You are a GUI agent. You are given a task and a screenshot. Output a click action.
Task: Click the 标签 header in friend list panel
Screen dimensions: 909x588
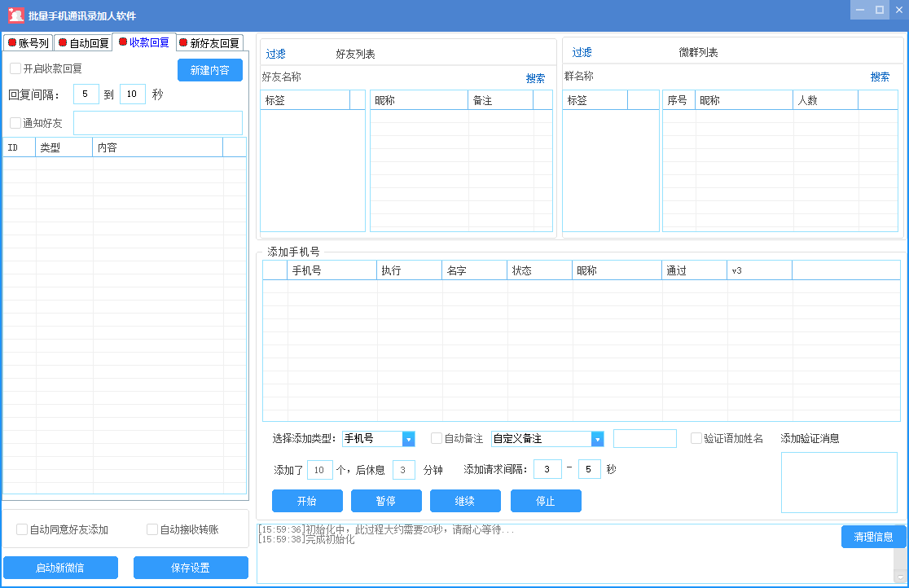[x=305, y=100]
